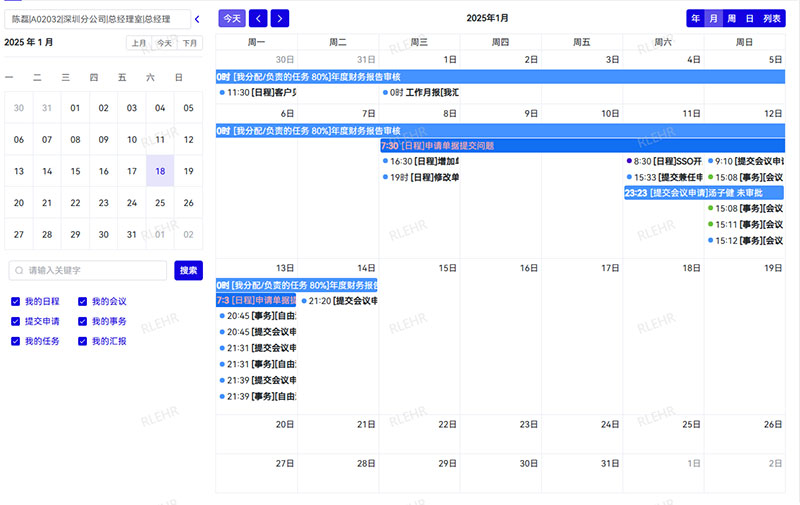The image size is (800, 505).
Task: Open 21:31 [事务][自由 event on Jan 13
Action: point(257,364)
